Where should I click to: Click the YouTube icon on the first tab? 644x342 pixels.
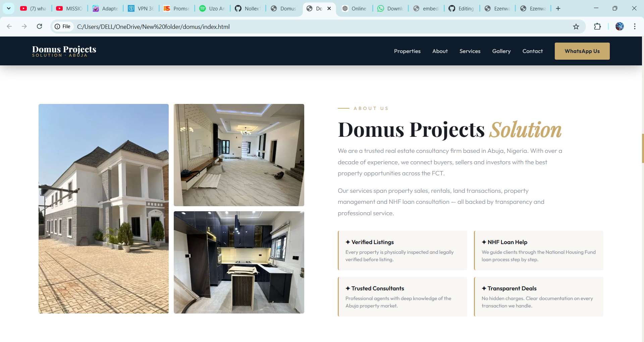pyautogui.click(x=24, y=8)
